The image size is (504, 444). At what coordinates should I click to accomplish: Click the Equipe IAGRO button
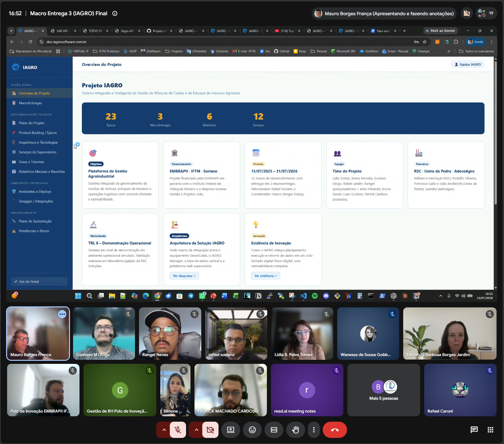point(467,65)
